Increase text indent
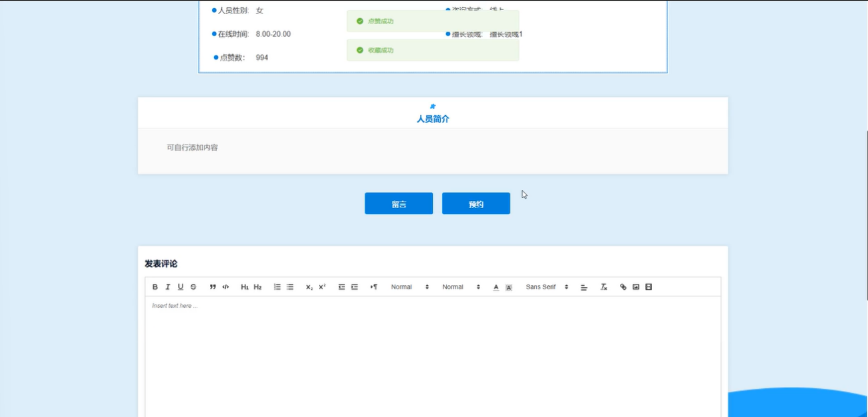This screenshot has height=417, width=868. click(354, 287)
